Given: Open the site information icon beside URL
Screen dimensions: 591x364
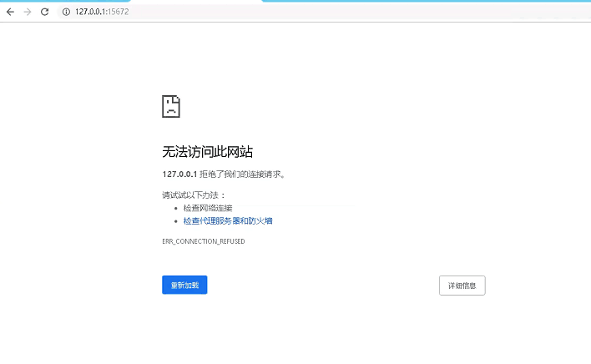Looking at the screenshot, I should [x=65, y=12].
